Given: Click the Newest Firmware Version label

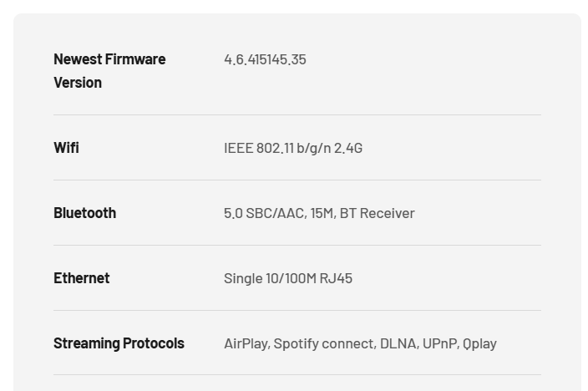Looking at the screenshot, I should [x=109, y=70].
